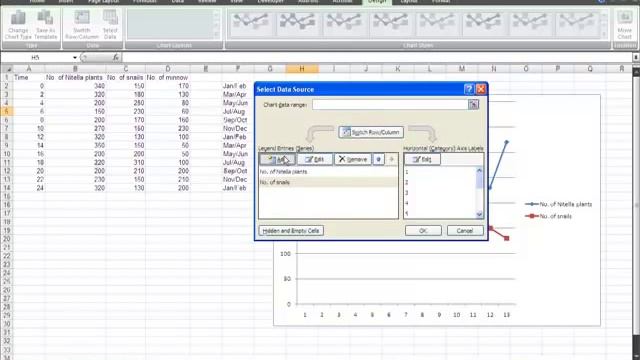Image resolution: width=640 pixels, height=360 pixels.
Task: Click Time value 24 in row 14
Action: (x=29, y=188)
